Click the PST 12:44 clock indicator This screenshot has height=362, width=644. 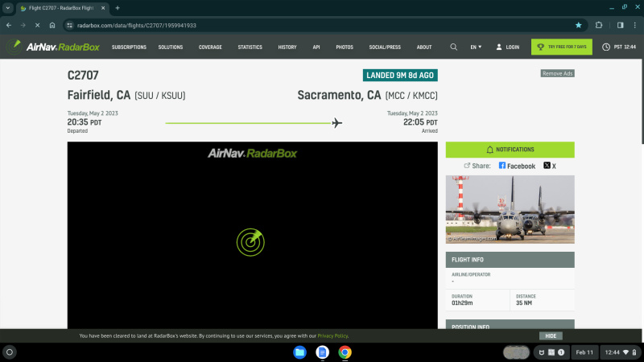tap(619, 47)
